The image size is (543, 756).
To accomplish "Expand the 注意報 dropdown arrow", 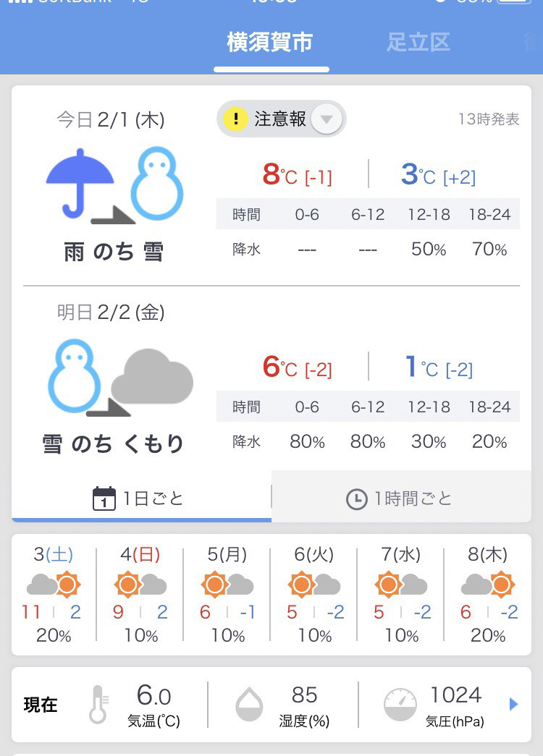I will click(327, 119).
